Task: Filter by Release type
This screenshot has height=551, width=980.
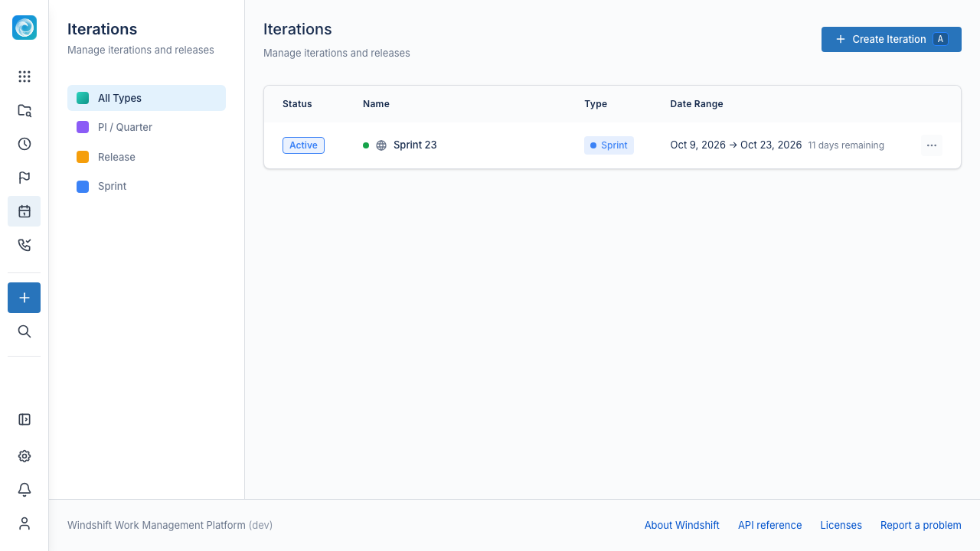Action: click(x=146, y=157)
